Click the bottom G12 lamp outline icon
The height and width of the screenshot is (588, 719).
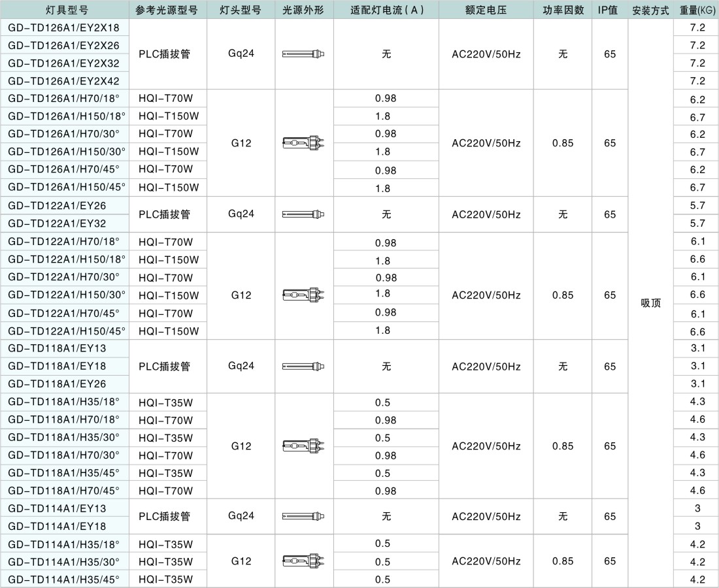[304, 561]
